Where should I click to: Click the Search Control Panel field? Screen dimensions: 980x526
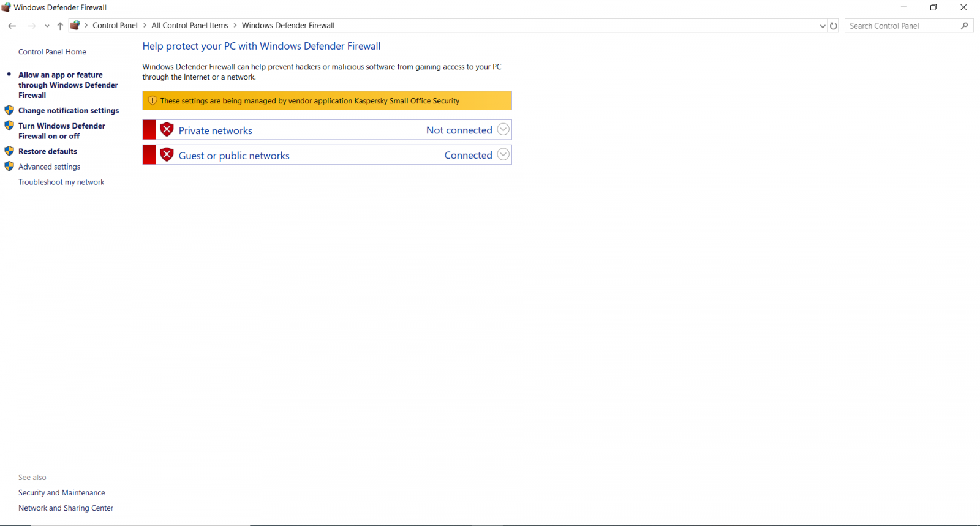tap(900, 26)
